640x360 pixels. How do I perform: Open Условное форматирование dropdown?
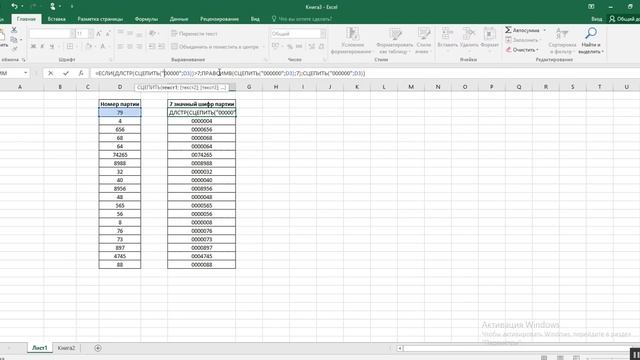click(351, 41)
